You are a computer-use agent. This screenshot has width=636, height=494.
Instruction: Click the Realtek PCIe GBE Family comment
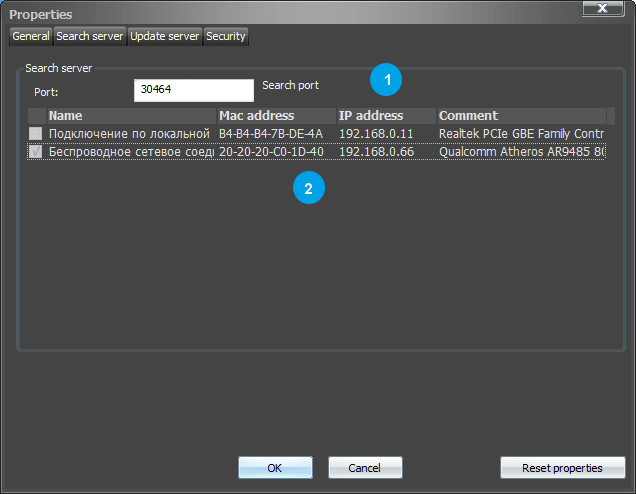click(x=522, y=133)
